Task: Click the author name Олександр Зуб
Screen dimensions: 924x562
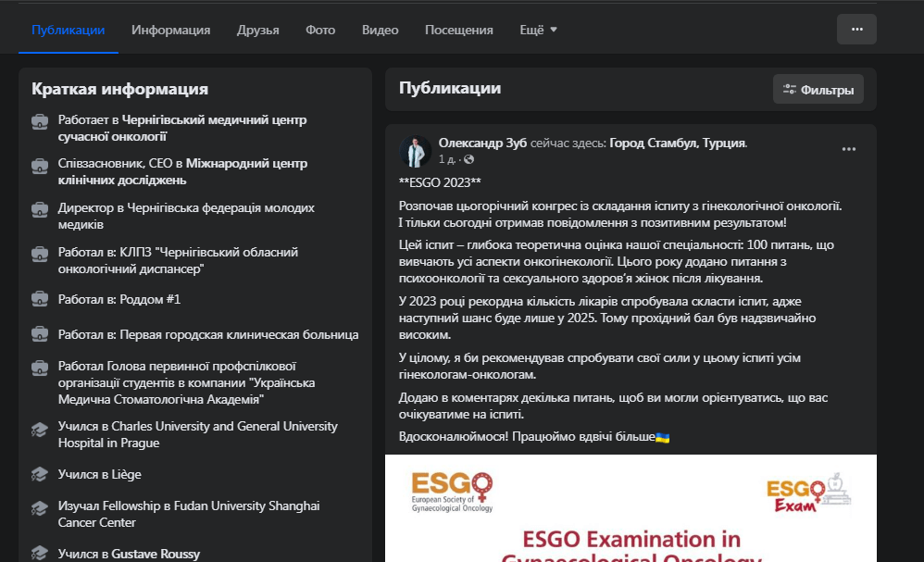Action: pyautogui.click(x=482, y=144)
